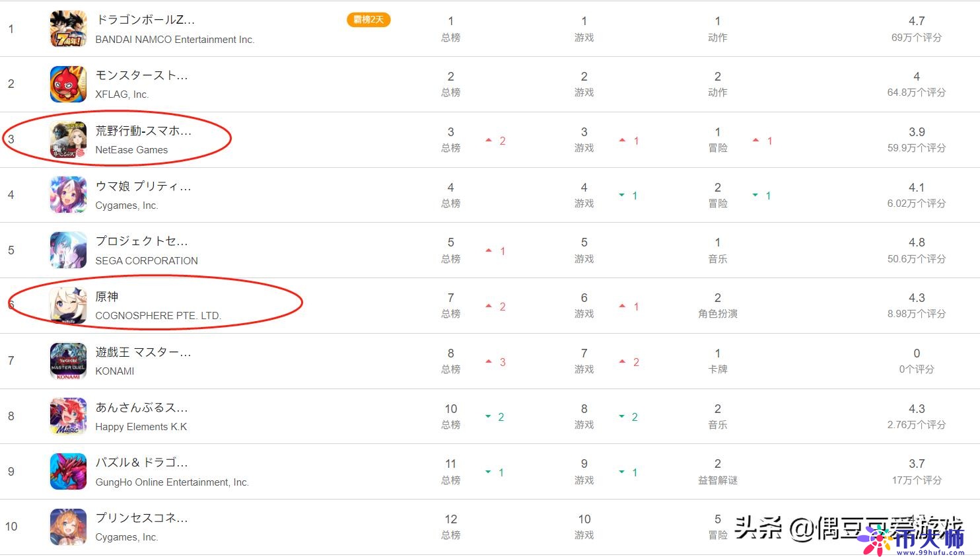Click rating 3.7 in GungHo row
Viewport: 980px width, 557px height.
pos(917,464)
